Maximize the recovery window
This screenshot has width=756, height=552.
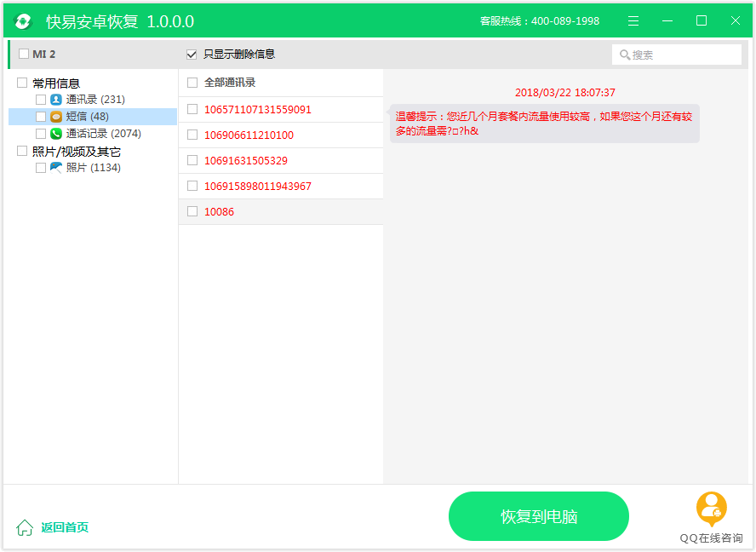(x=702, y=20)
